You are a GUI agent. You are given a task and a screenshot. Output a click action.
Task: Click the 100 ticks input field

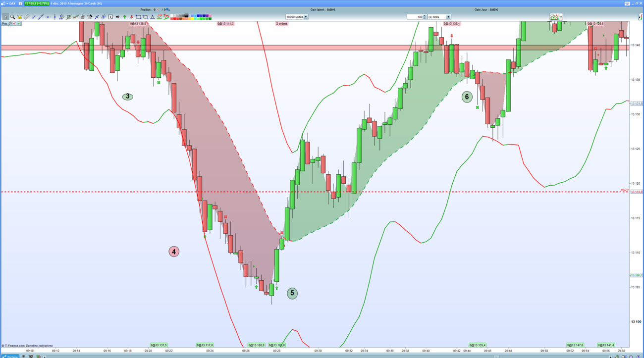[415, 17]
